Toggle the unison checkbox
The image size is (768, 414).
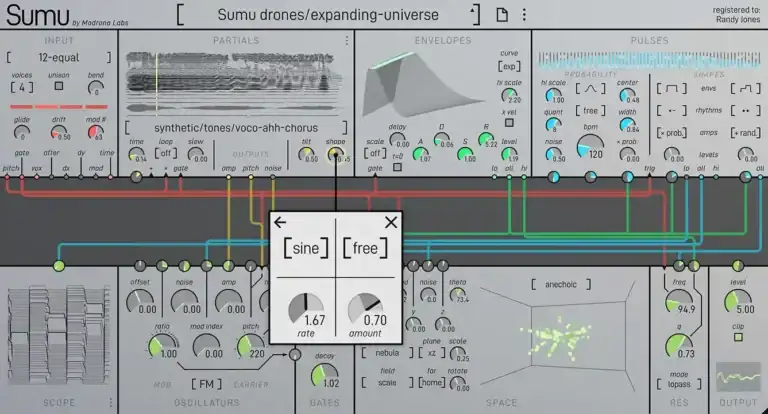tap(59, 86)
